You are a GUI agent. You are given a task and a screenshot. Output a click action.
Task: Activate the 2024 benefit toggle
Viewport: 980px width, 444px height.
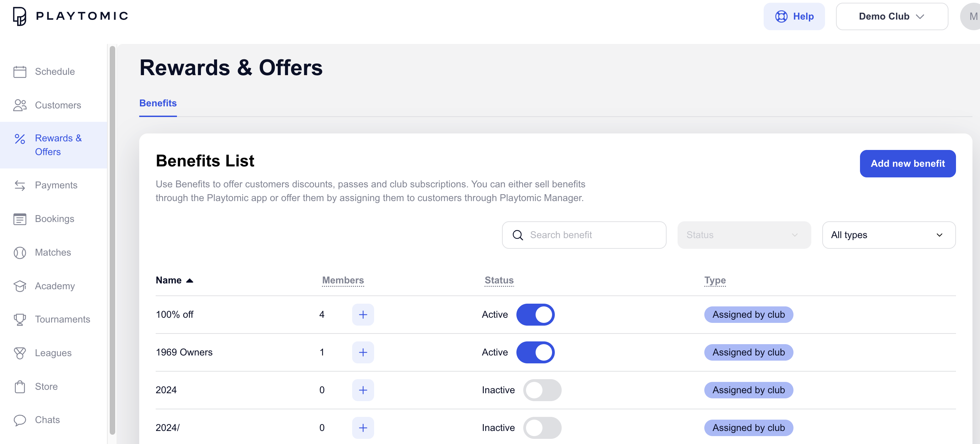click(542, 390)
